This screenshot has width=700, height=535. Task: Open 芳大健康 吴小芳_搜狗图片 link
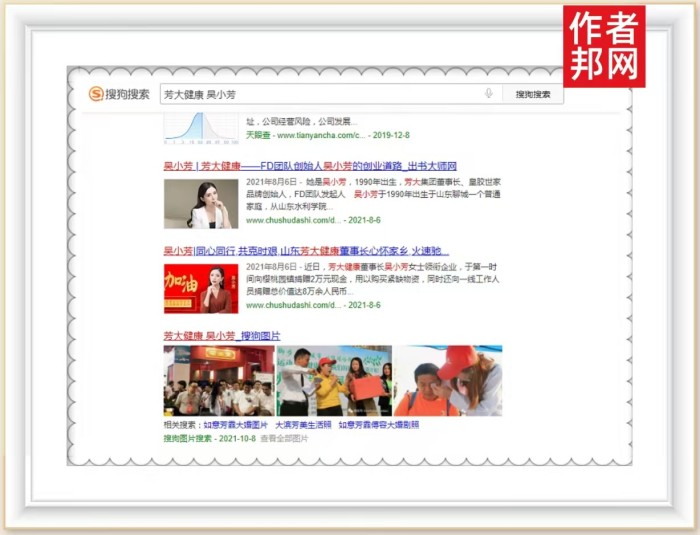click(x=222, y=336)
